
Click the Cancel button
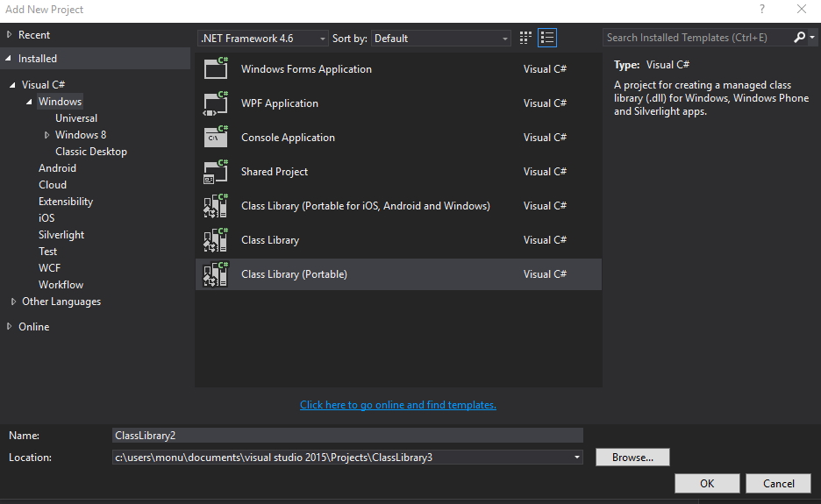[x=779, y=484]
